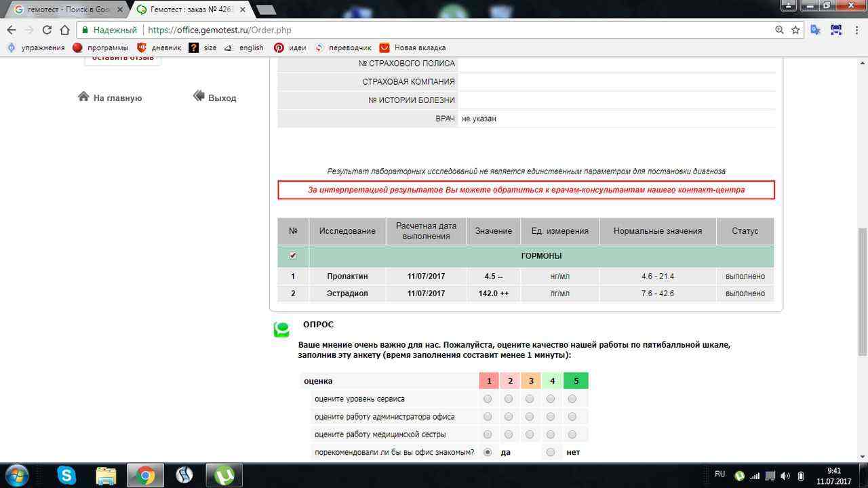The height and width of the screenshot is (488, 868).
Task: Open Skype from the taskbar
Action: (66, 475)
